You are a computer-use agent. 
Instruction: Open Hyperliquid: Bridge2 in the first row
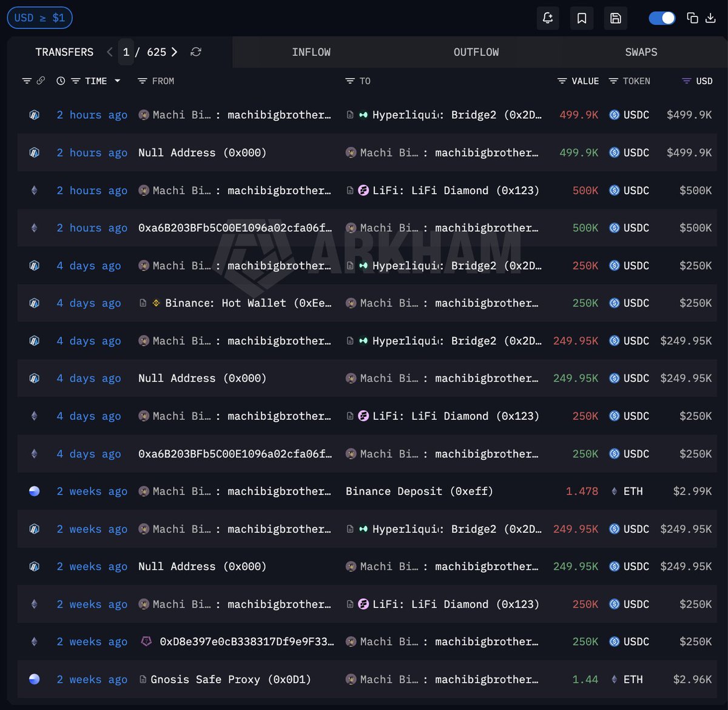[457, 115]
